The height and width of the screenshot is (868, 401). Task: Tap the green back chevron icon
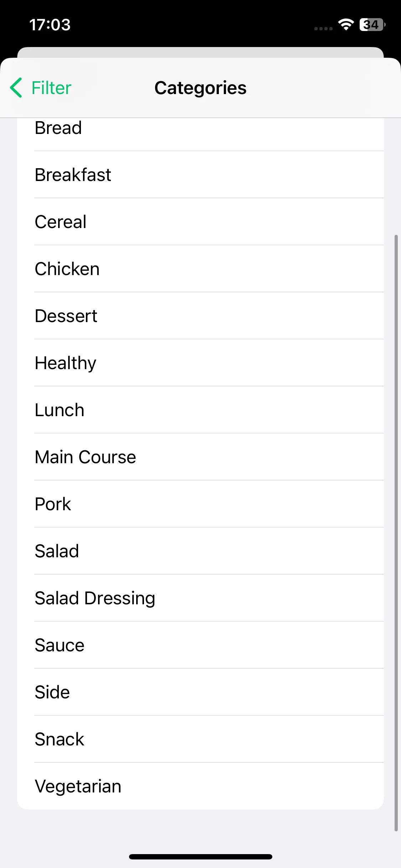pos(16,88)
